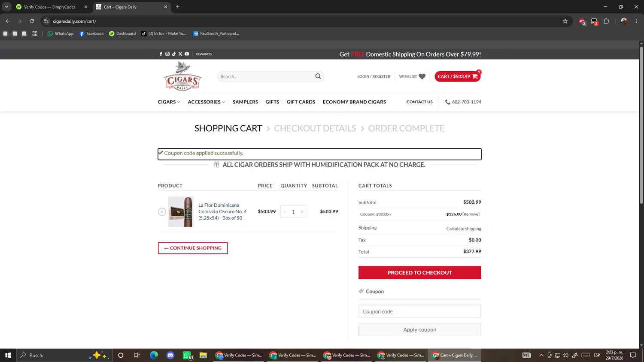
Task: Open the Windows Start menu
Action: tap(8, 355)
